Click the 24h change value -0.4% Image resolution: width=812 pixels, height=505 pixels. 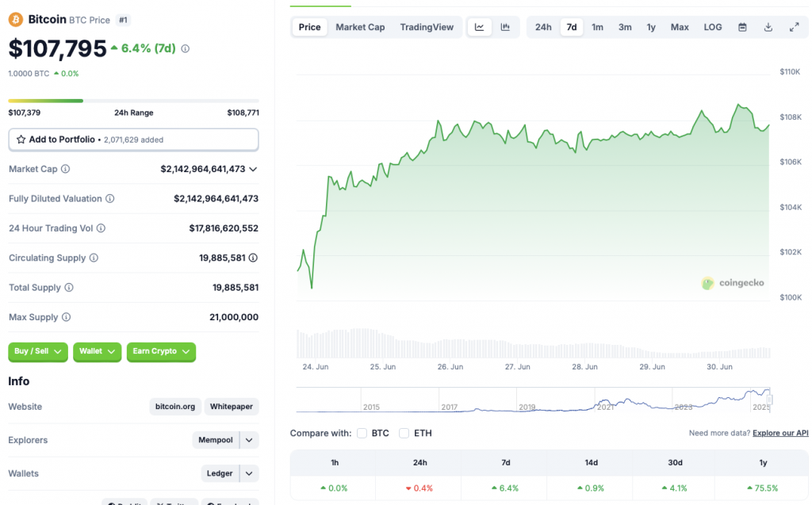[x=419, y=488]
